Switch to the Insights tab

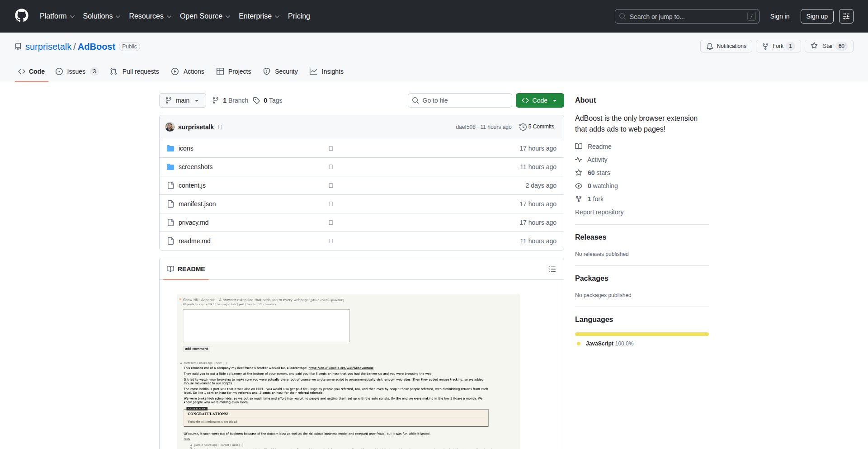point(326,71)
